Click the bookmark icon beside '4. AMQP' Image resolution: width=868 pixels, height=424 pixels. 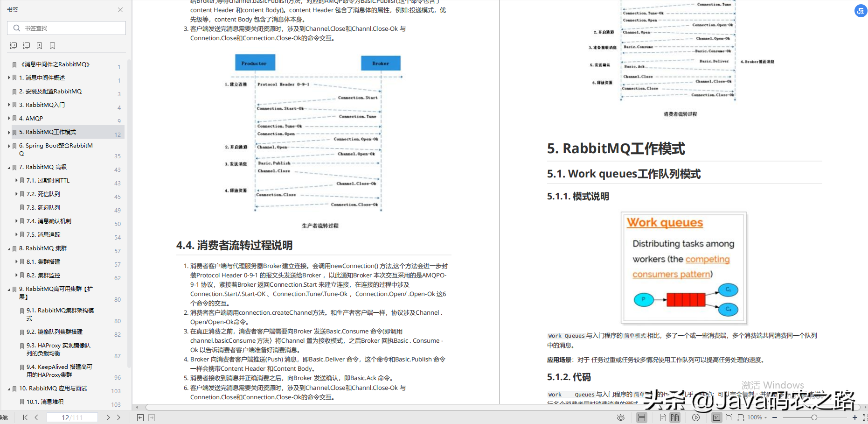[x=14, y=118]
